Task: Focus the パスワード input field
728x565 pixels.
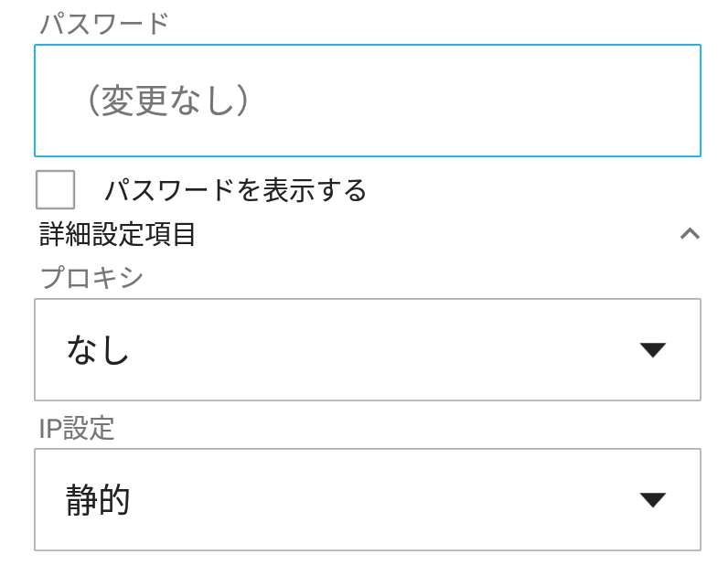Action: (368, 101)
